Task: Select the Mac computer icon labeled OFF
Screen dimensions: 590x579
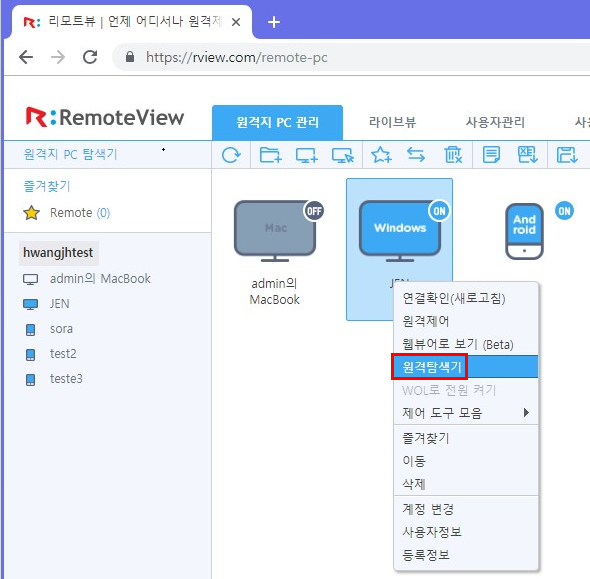Action: point(275,231)
